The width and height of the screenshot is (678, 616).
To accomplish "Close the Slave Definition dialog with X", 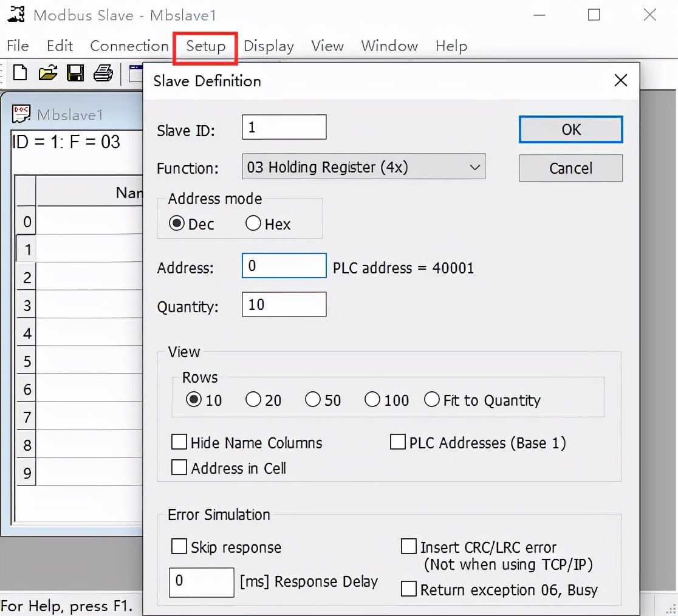I will click(620, 81).
